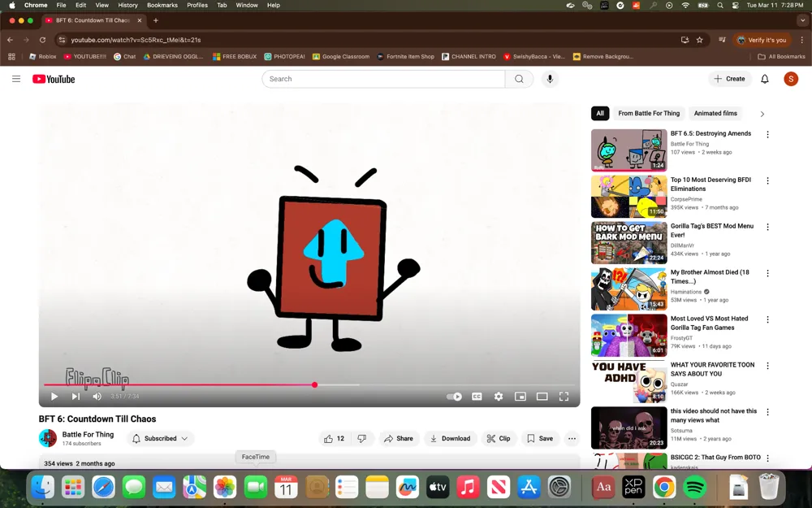Open more actions under the video
The width and height of the screenshot is (812, 508).
pos(572,439)
